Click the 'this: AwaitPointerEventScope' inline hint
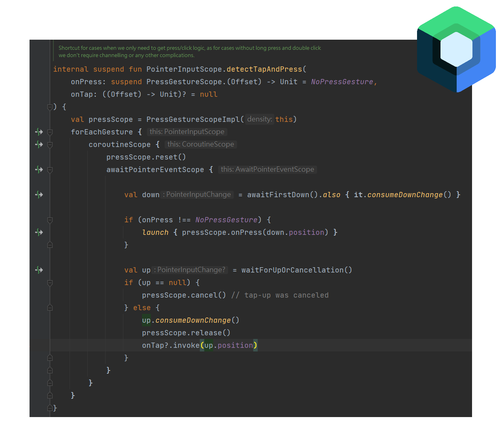The width and height of the screenshot is (504, 445). click(x=267, y=169)
